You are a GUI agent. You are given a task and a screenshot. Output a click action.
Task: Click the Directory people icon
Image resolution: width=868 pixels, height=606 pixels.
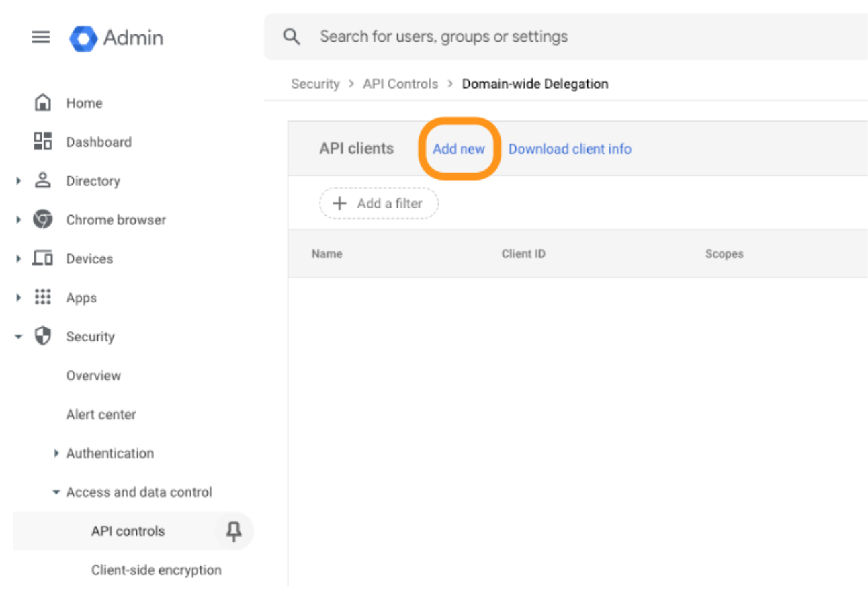[x=42, y=181]
